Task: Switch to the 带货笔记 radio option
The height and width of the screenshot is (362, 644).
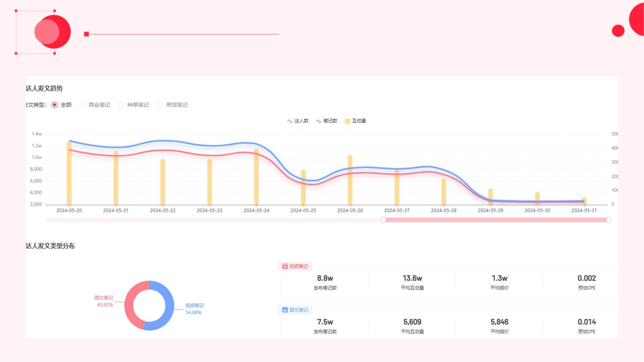Action: (x=160, y=105)
